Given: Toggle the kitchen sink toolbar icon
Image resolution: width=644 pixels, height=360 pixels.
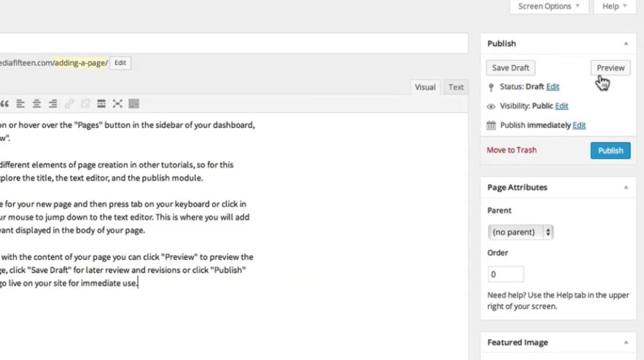Looking at the screenshot, I should pyautogui.click(x=134, y=104).
